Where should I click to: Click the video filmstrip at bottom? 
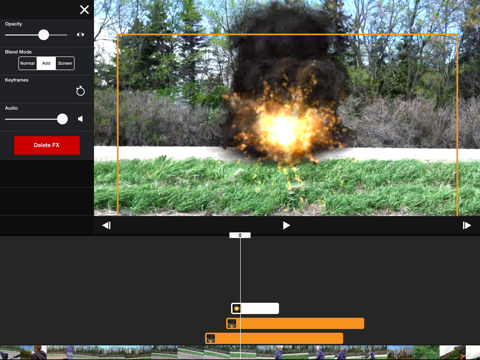pyautogui.click(x=240, y=352)
